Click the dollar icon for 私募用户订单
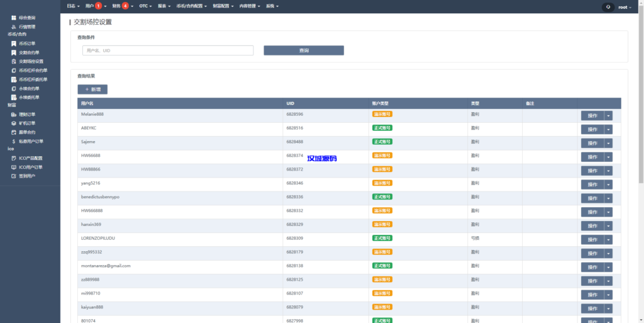Viewport: 644px width, 323px height. [x=14, y=142]
